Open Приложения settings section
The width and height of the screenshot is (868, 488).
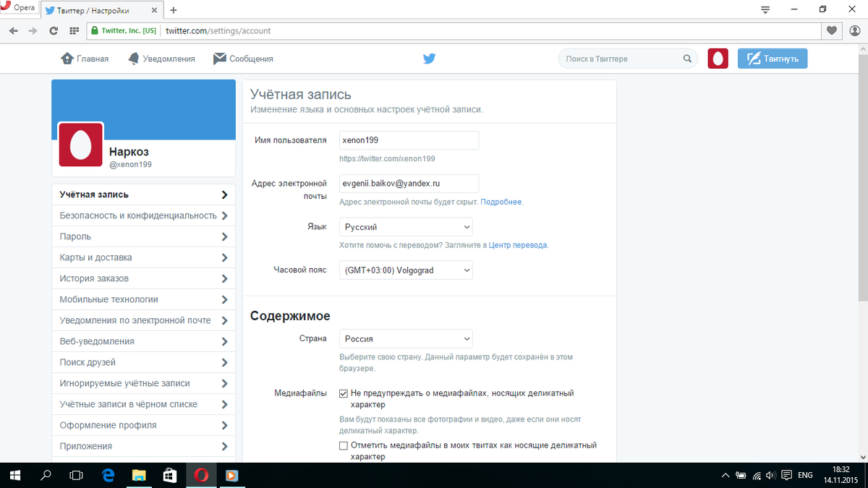(x=143, y=446)
